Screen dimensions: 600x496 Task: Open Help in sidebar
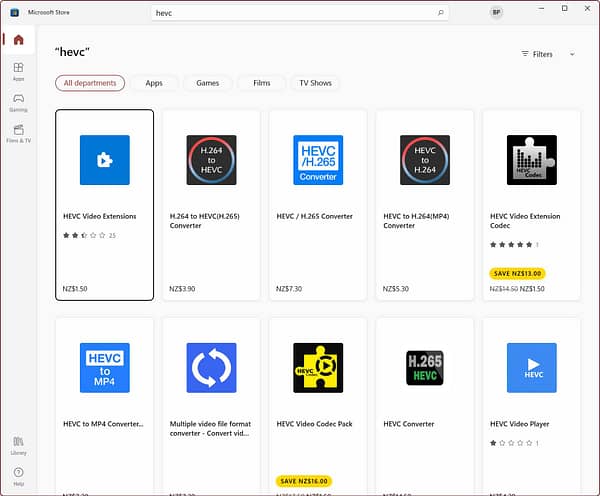tap(18, 476)
